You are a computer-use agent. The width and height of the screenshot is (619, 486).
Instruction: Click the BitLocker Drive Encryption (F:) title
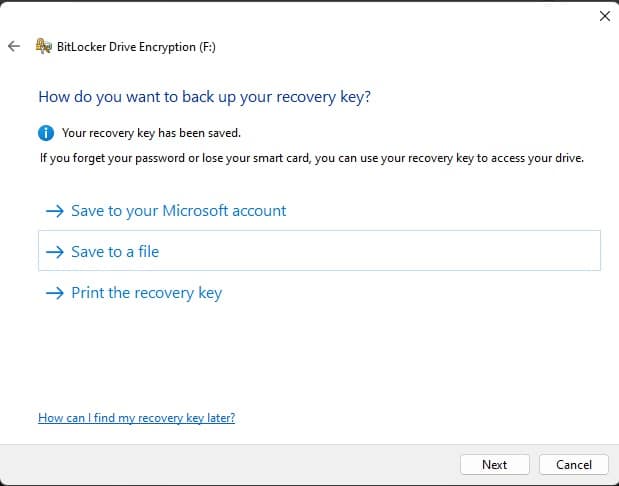(136, 47)
